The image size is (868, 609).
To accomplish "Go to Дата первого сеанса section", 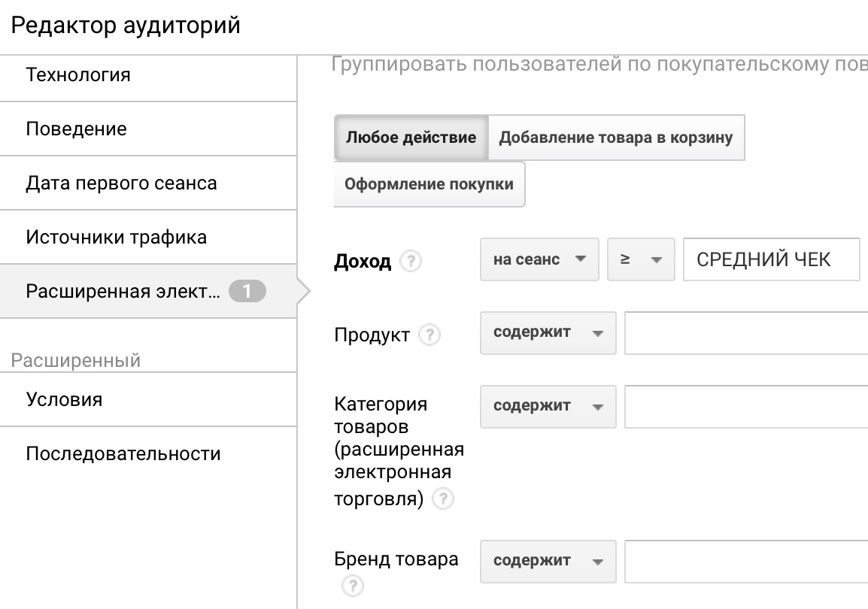I will pyautogui.click(x=148, y=183).
